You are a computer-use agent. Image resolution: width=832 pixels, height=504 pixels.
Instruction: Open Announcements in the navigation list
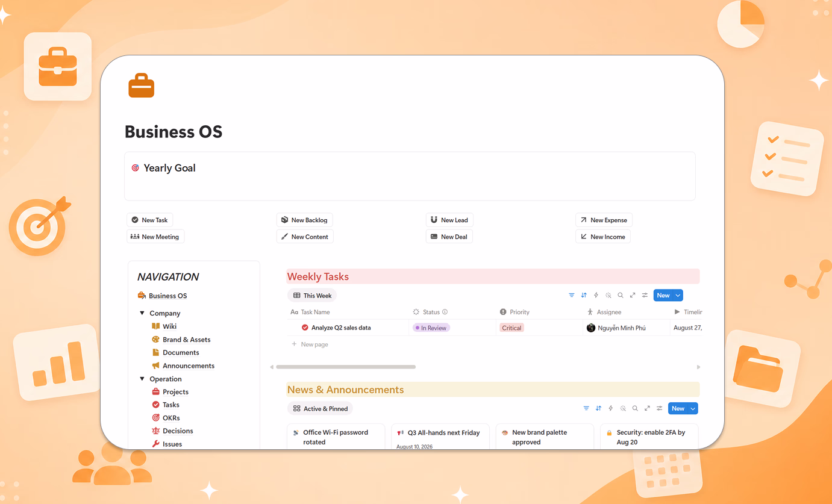183,366
